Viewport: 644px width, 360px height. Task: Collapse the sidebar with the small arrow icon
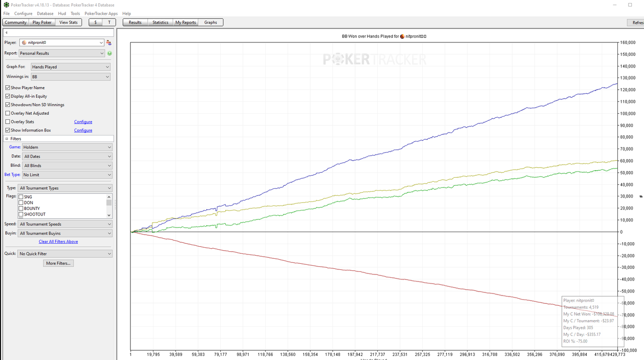pos(7,32)
